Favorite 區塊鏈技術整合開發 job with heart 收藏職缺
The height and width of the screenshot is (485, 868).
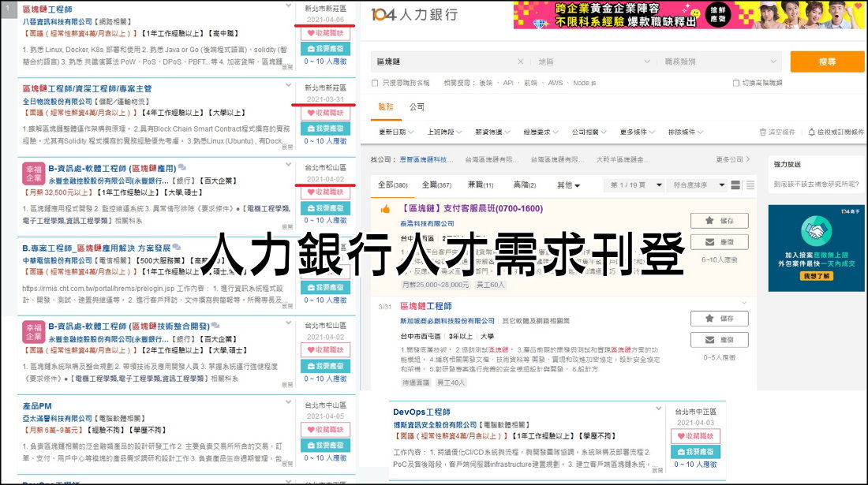tap(325, 350)
